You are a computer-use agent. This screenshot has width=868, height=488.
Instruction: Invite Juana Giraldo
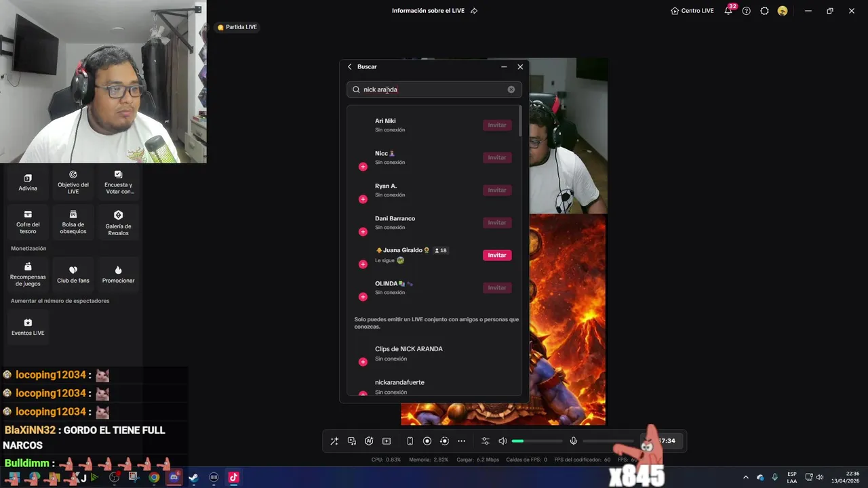point(497,255)
